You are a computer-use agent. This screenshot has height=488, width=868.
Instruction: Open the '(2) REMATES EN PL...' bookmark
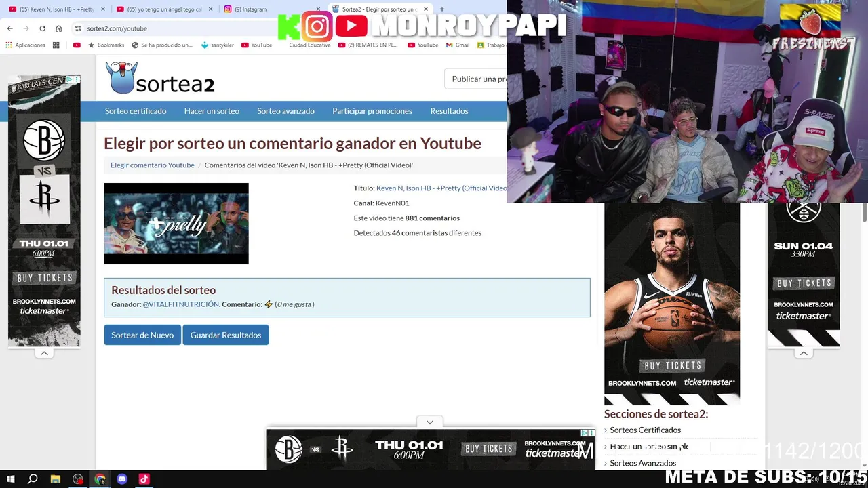point(368,45)
